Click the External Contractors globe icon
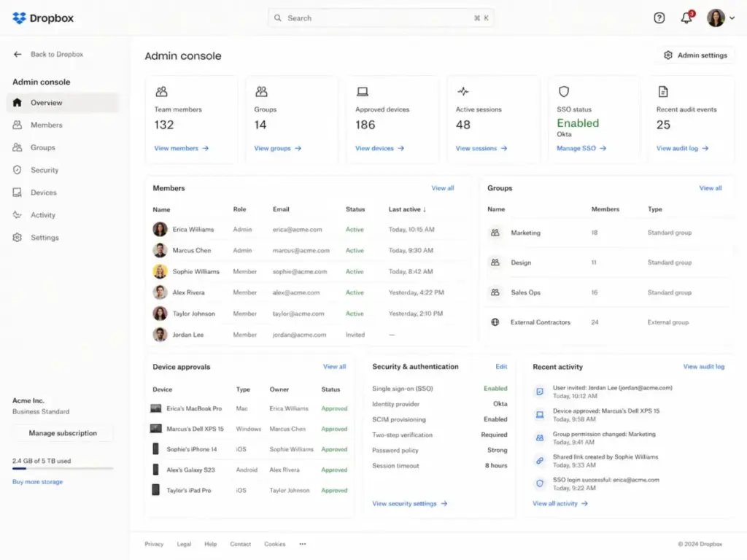The image size is (747, 560). point(495,322)
